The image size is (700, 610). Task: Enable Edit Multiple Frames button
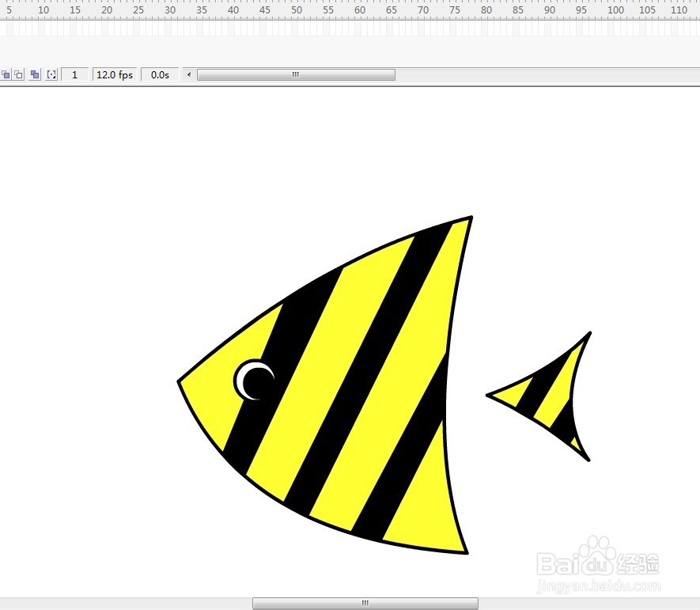tap(35, 74)
